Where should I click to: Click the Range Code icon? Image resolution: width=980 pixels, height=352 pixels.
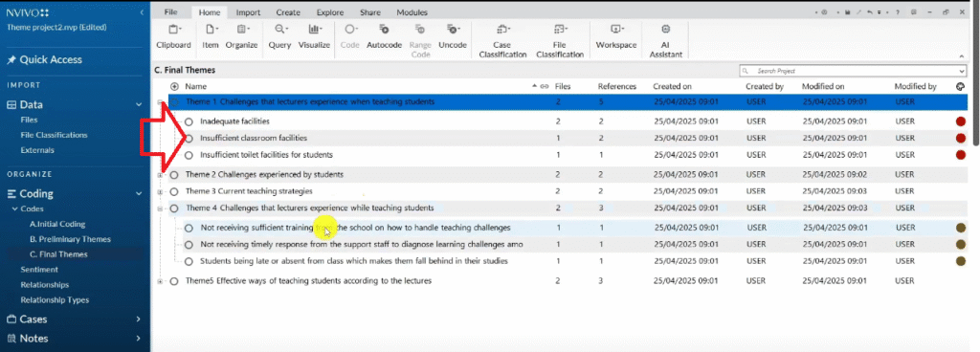tap(420, 30)
